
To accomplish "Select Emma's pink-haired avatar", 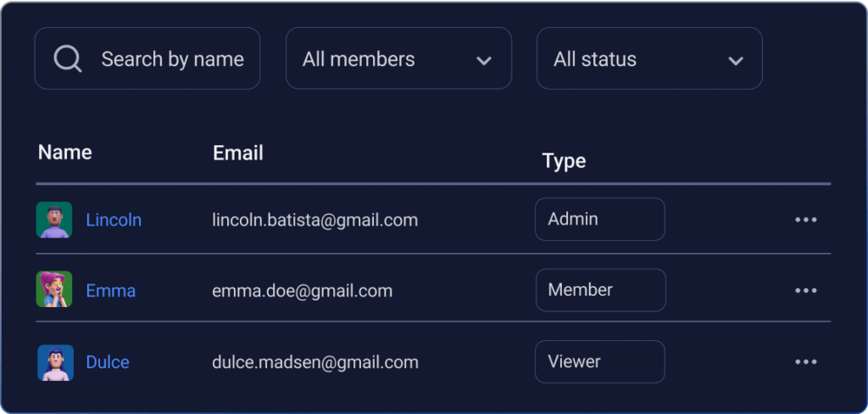I will coord(54,290).
